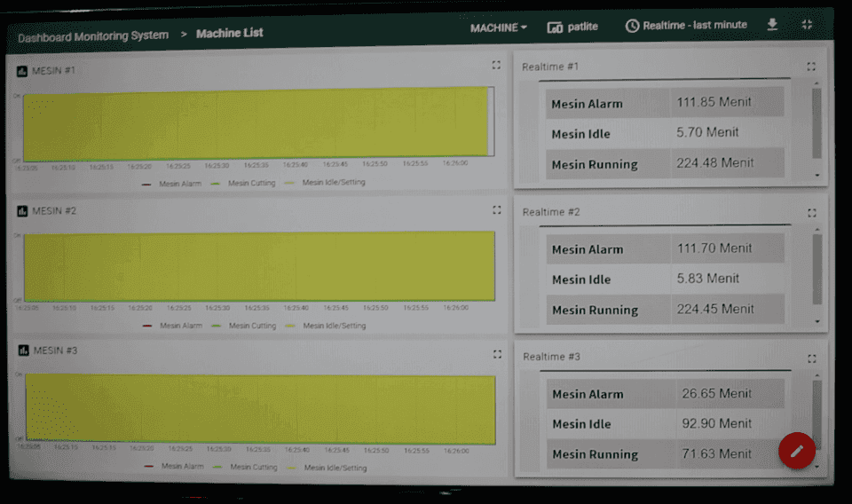This screenshot has width=852, height=504.
Task: Open the MACHINE dropdown menu
Action: [498, 28]
